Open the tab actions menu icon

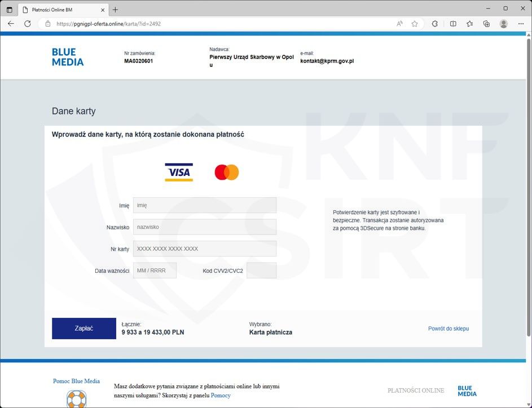point(9,10)
